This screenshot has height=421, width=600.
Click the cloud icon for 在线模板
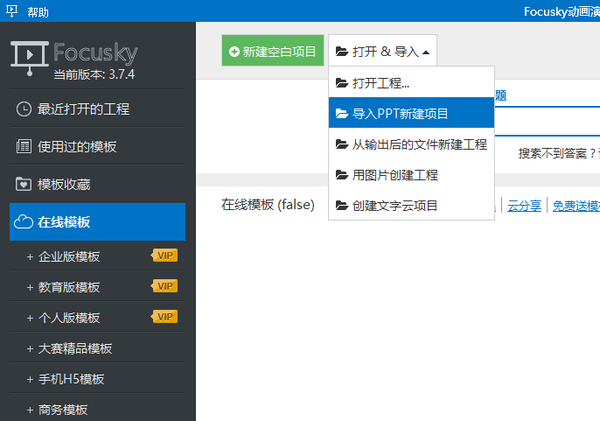click(x=23, y=222)
